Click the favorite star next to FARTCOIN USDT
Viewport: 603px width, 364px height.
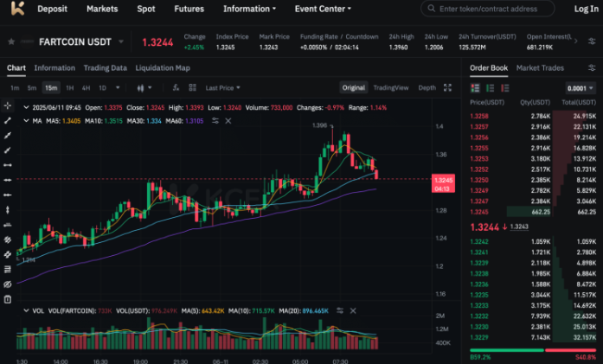click(x=11, y=42)
